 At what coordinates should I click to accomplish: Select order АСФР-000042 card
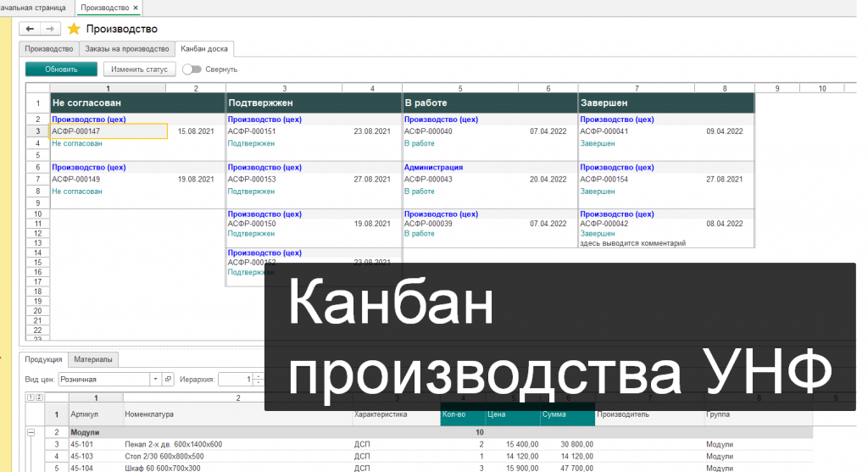coord(604,224)
